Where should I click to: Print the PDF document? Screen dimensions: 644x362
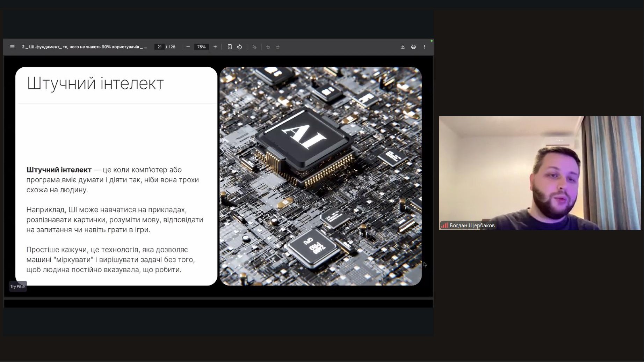(413, 47)
